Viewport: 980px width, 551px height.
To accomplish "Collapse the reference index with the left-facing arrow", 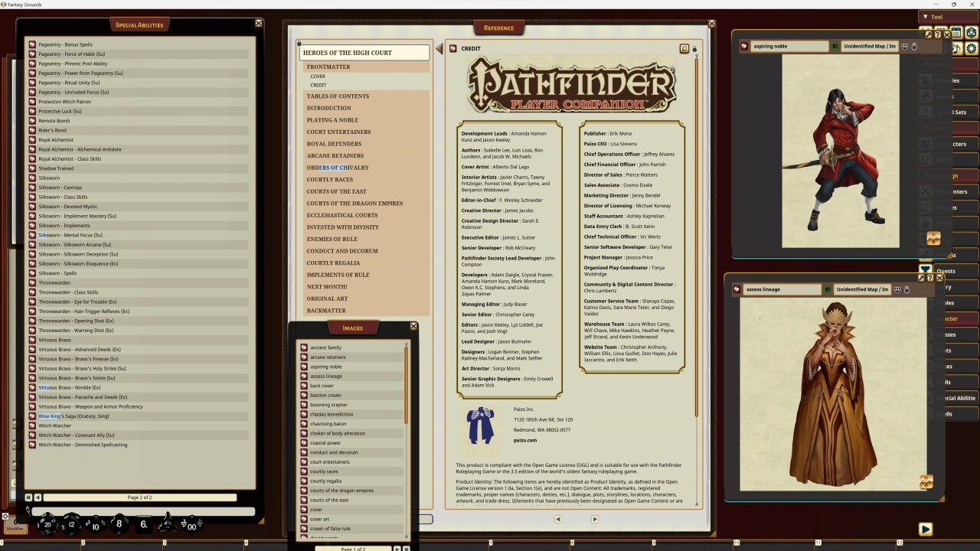I will tap(439, 47).
